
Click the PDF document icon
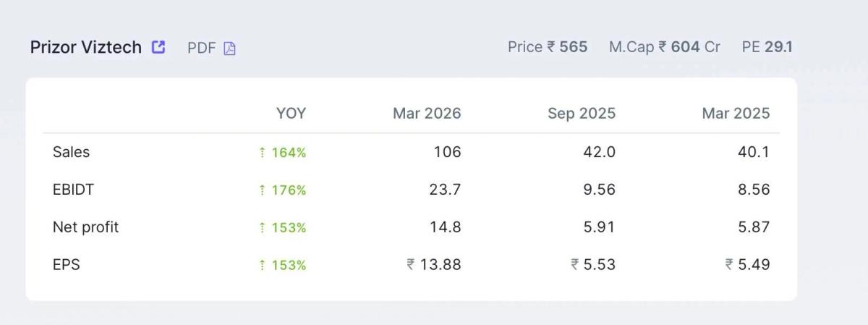(229, 48)
